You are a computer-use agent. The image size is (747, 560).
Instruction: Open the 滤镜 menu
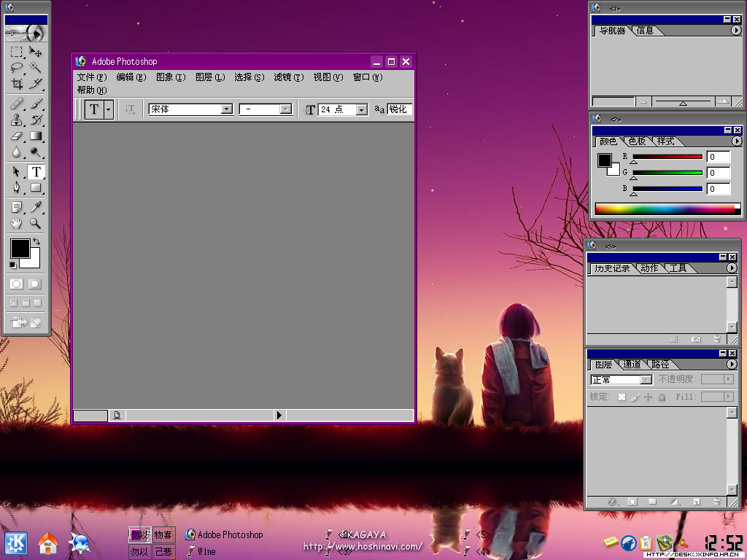(x=289, y=77)
